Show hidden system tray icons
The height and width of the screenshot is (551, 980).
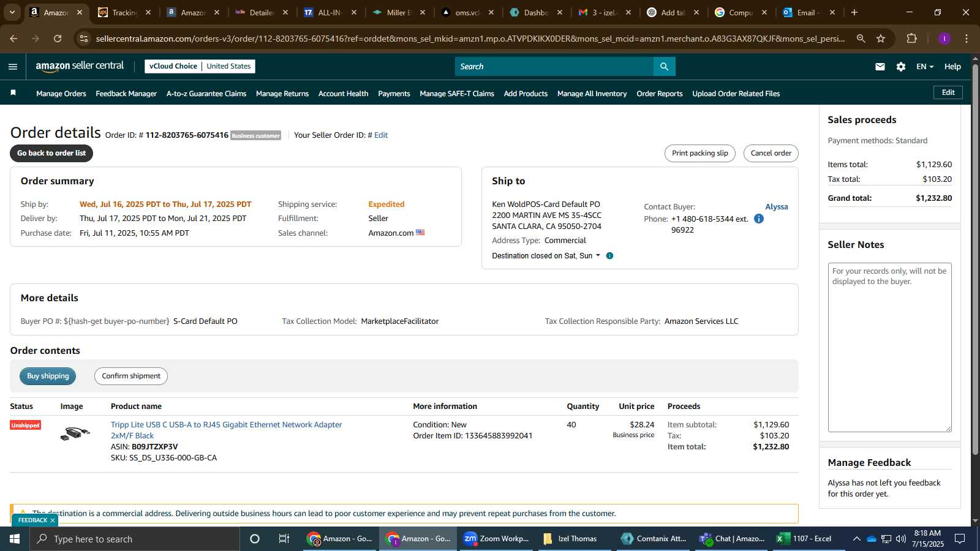[856, 539]
